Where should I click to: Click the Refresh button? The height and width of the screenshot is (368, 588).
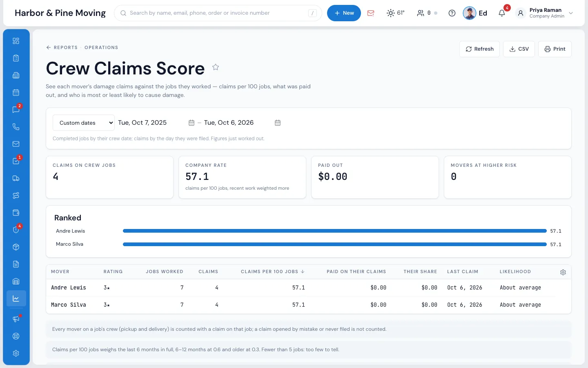(x=479, y=49)
